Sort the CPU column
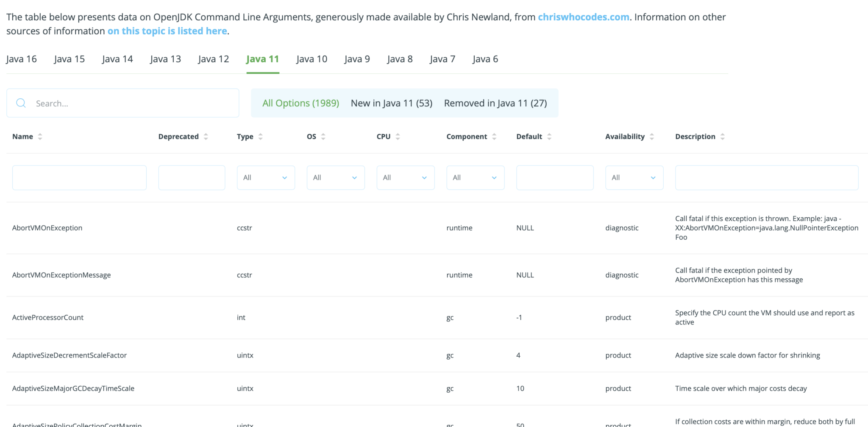This screenshot has height=427, width=868. [x=398, y=136]
